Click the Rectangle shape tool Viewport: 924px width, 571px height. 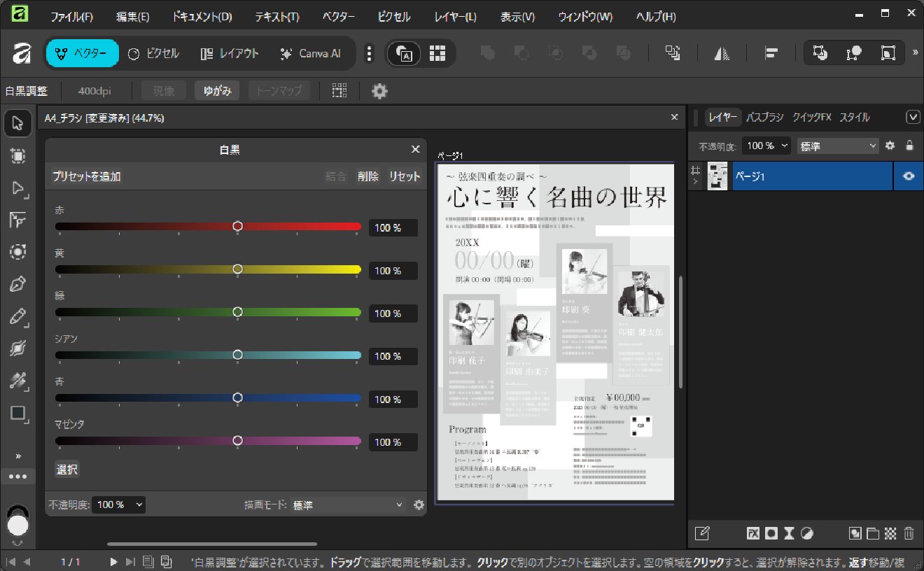click(17, 413)
